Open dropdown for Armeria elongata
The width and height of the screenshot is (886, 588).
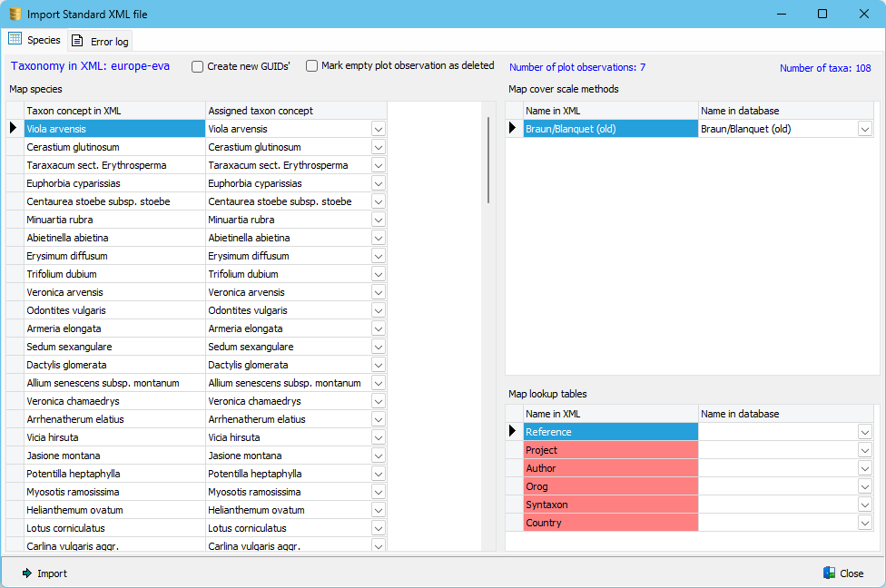(379, 328)
